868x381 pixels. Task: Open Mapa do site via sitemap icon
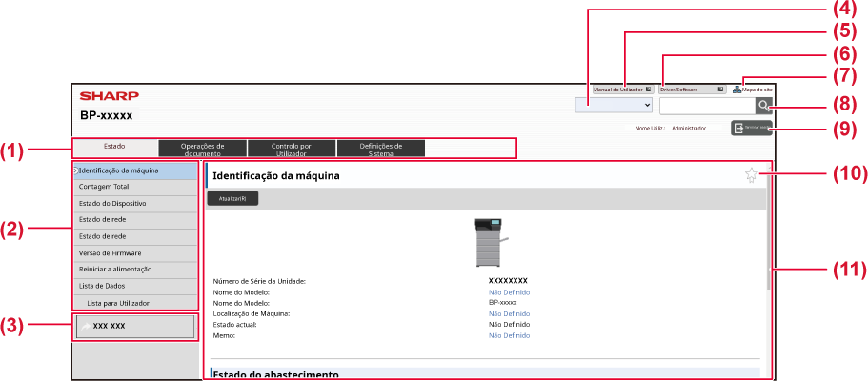pyautogui.click(x=737, y=89)
